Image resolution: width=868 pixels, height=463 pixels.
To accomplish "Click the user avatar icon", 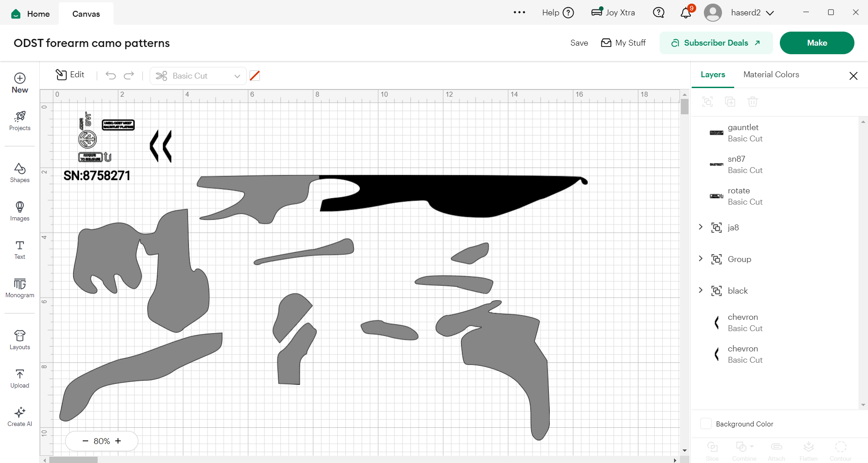I will [x=713, y=13].
